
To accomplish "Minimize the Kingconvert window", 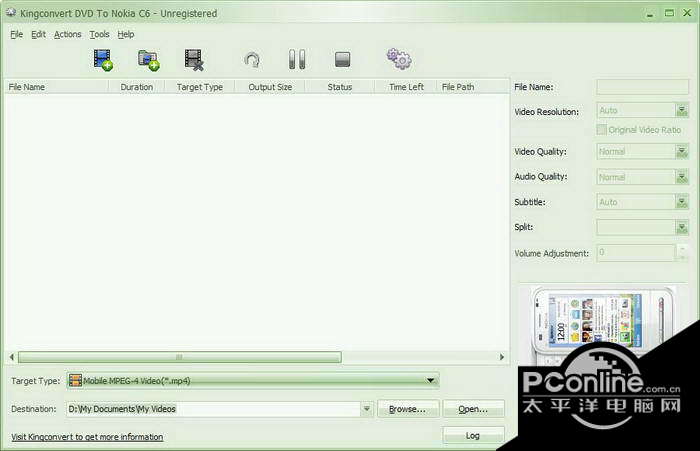I will pyautogui.click(x=650, y=13).
